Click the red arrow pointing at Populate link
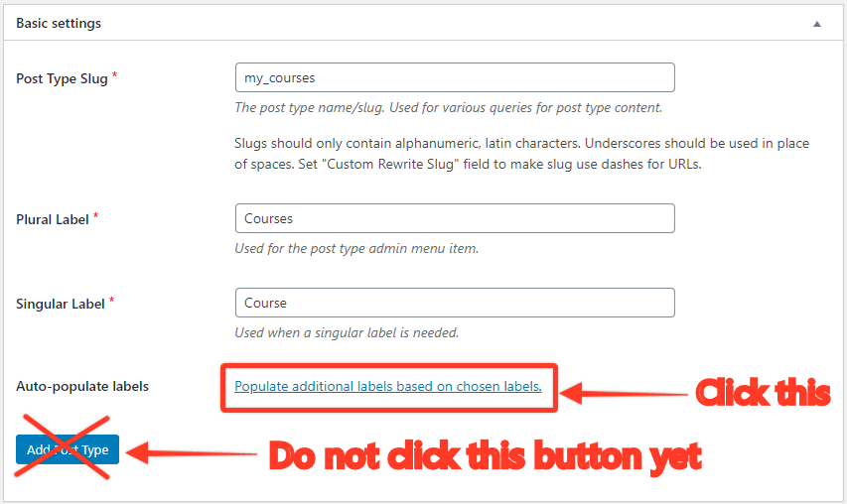 coord(624,393)
